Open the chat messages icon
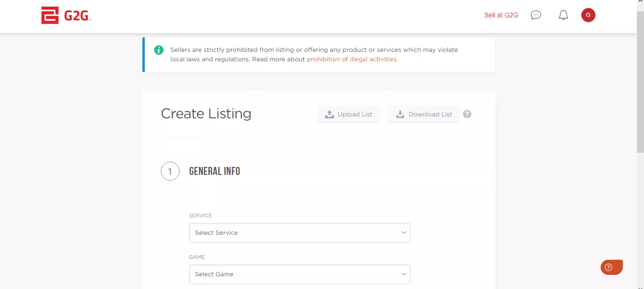Screen dimensions: 644x289 pyautogui.click(x=536, y=15)
